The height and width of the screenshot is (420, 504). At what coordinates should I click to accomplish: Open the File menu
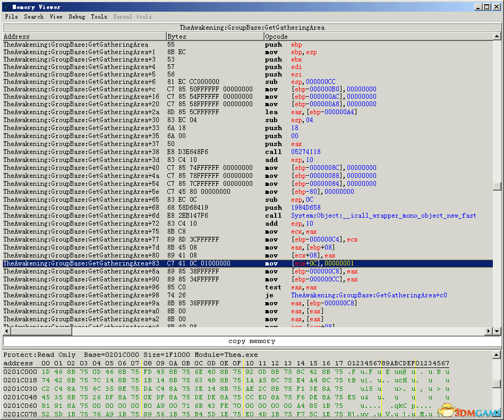tap(11, 16)
